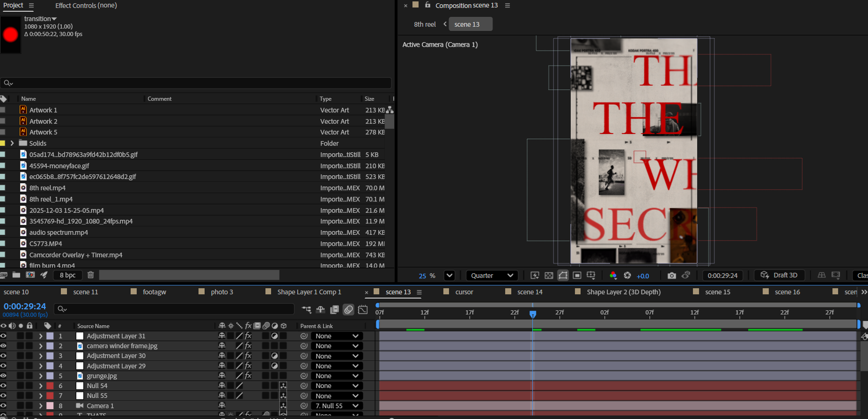868x419 pixels.
Task: Hide the grunge.jpg layer
Action: click(4, 376)
